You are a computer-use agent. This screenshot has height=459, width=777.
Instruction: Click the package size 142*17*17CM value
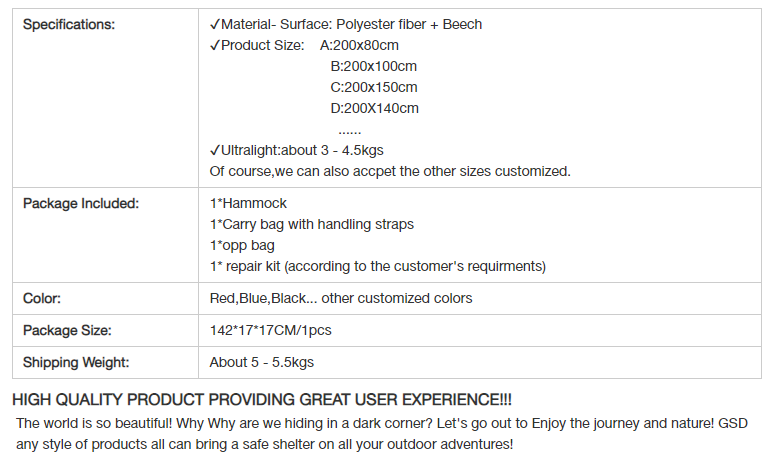[x=271, y=330]
